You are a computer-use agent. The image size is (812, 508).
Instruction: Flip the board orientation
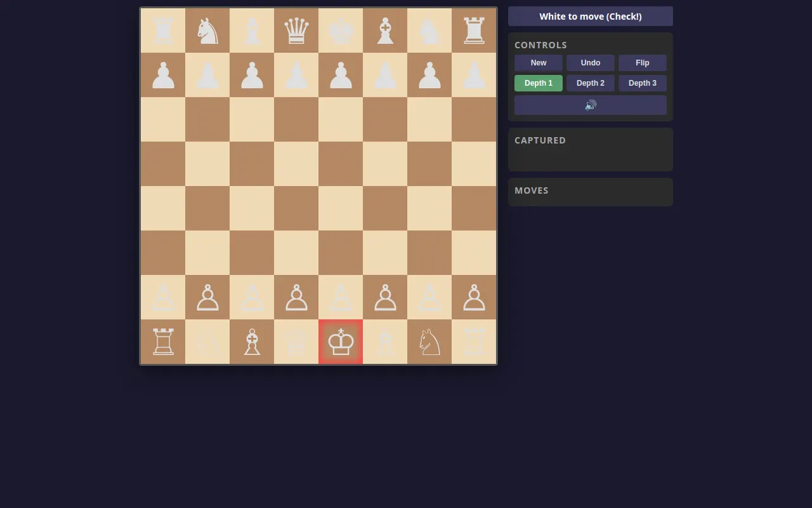[x=643, y=63]
